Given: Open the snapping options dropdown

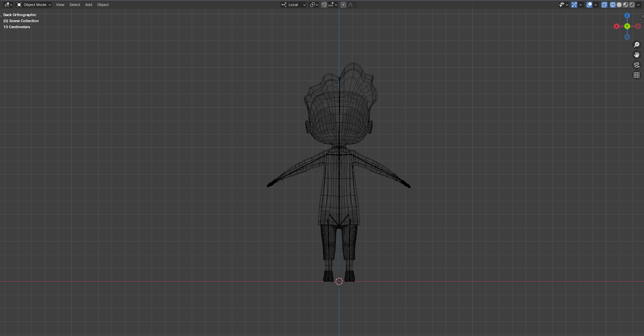Looking at the screenshot, I should click(333, 5).
